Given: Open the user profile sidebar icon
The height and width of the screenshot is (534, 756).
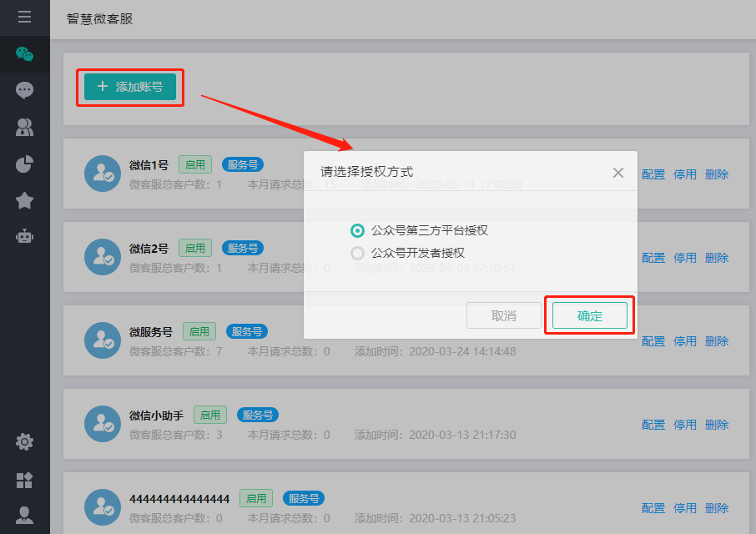Looking at the screenshot, I should tap(24, 515).
